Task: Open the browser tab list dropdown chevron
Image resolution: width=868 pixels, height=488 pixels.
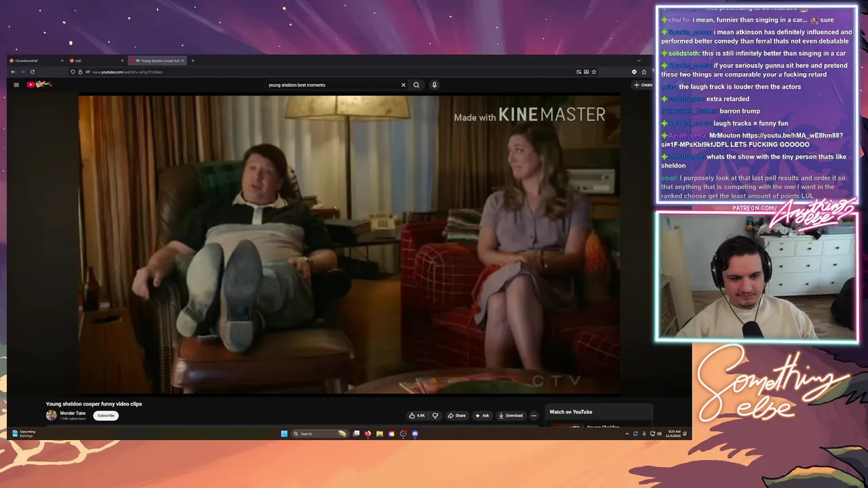Action: click(x=639, y=60)
